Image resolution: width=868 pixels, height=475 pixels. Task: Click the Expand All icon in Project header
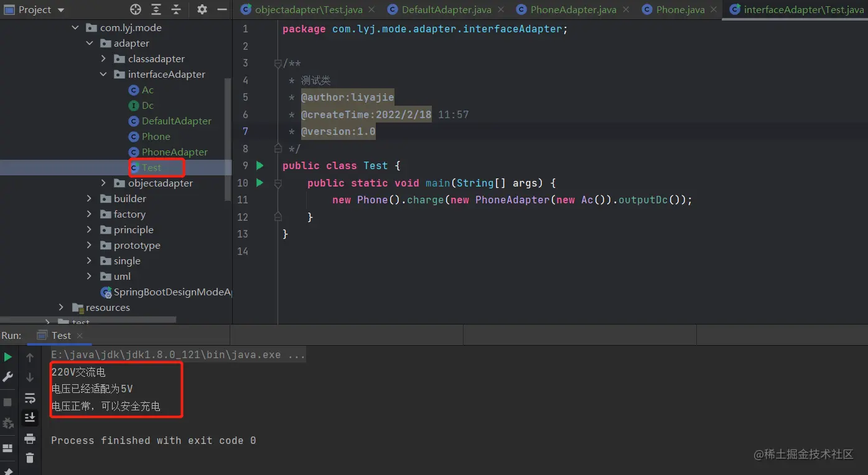click(156, 9)
